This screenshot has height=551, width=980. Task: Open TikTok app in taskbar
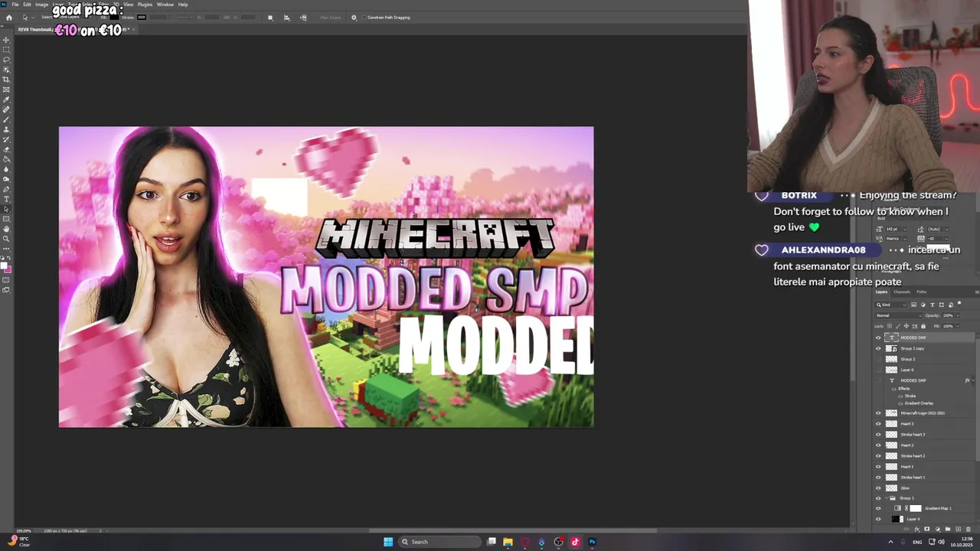(x=575, y=542)
